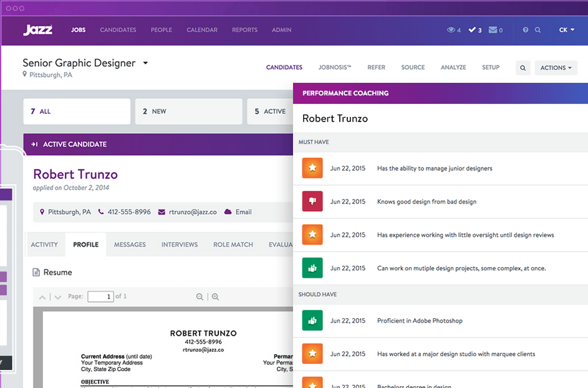Expand the Senior Graphic Designer job dropdown
588x388 pixels.
[145, 63]
